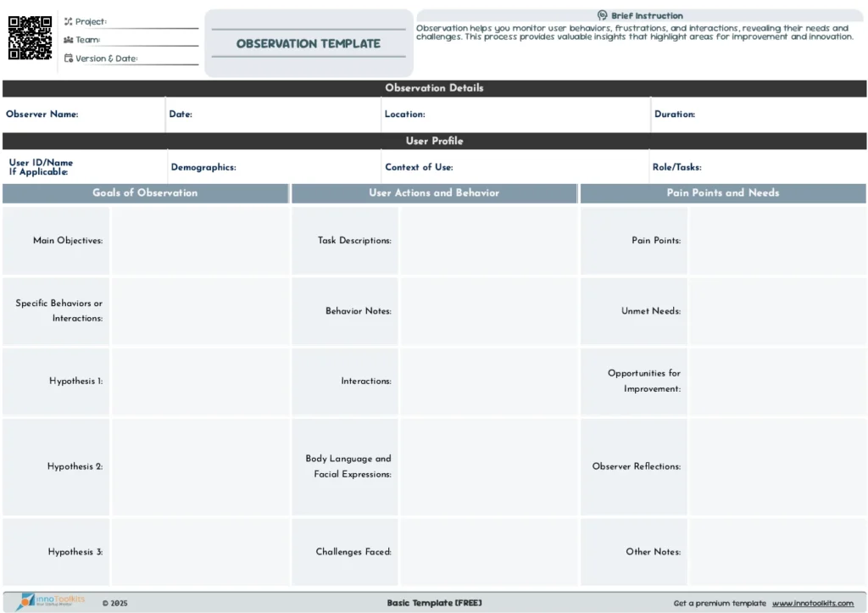The width and height of the screenshot is (868, 613).
Task: Click the innoToolkits logo in the footer
Action: (x=51, y=601)
